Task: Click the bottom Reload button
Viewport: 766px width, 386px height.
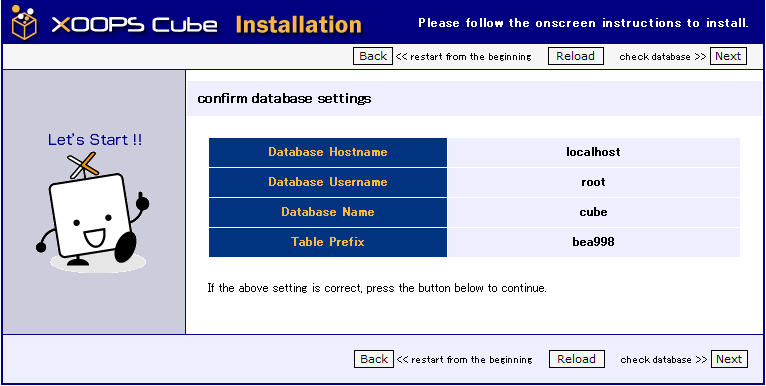Action: [576, 359]
